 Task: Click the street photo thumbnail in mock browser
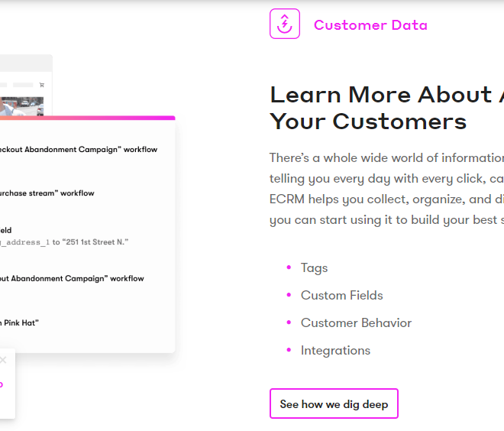[21, 106]
